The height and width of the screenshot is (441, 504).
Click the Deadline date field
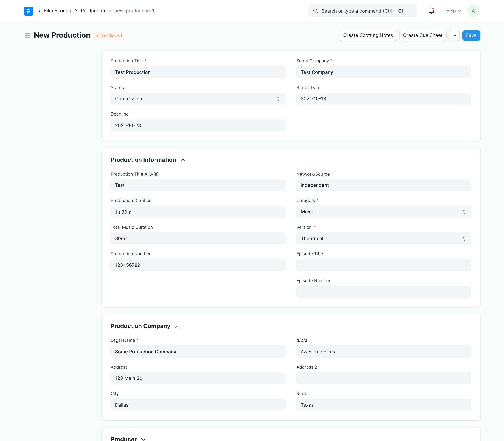[198, 125]
